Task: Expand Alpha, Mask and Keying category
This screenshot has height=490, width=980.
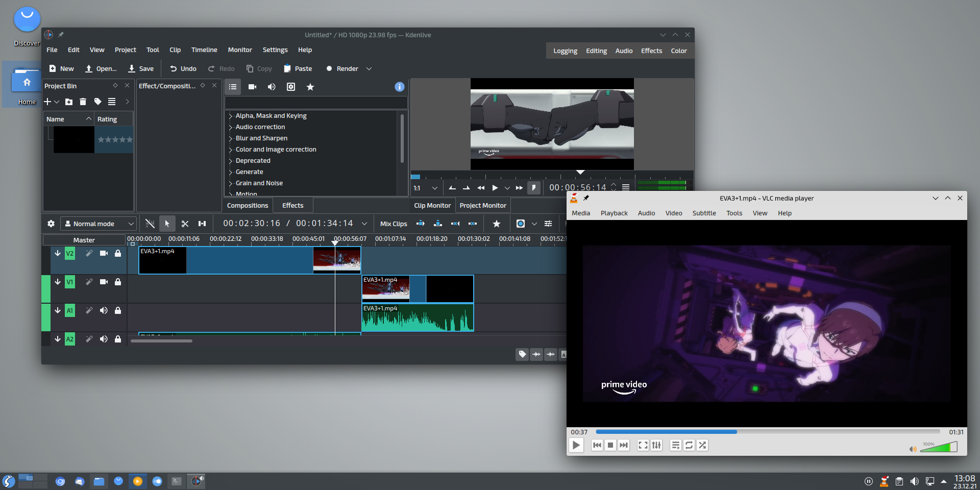Action: tap(230, 116)
